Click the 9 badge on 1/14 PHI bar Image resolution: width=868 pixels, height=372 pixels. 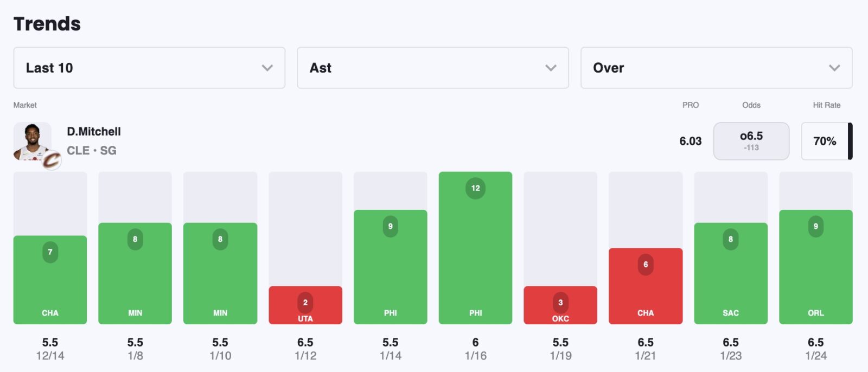click(390, 227)
